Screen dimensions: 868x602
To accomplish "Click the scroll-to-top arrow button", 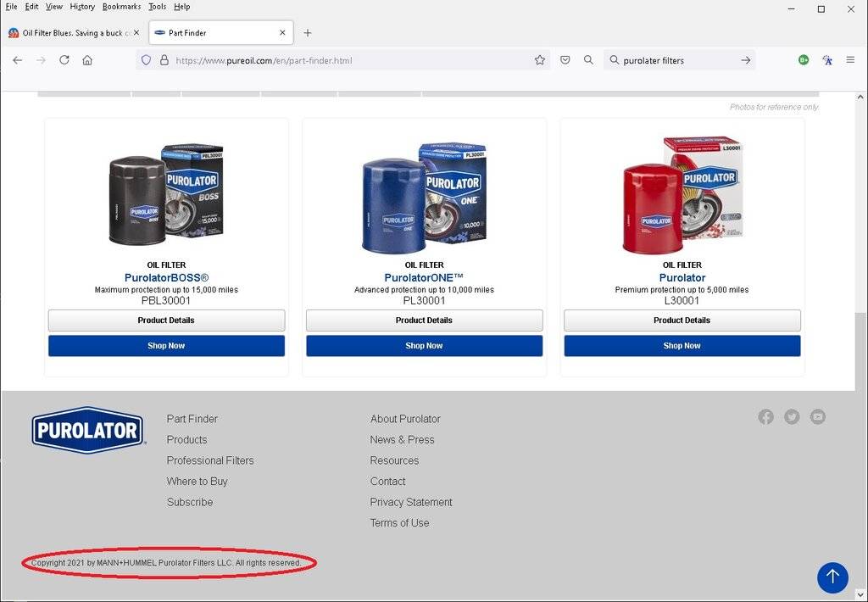I will coord(832,577).
